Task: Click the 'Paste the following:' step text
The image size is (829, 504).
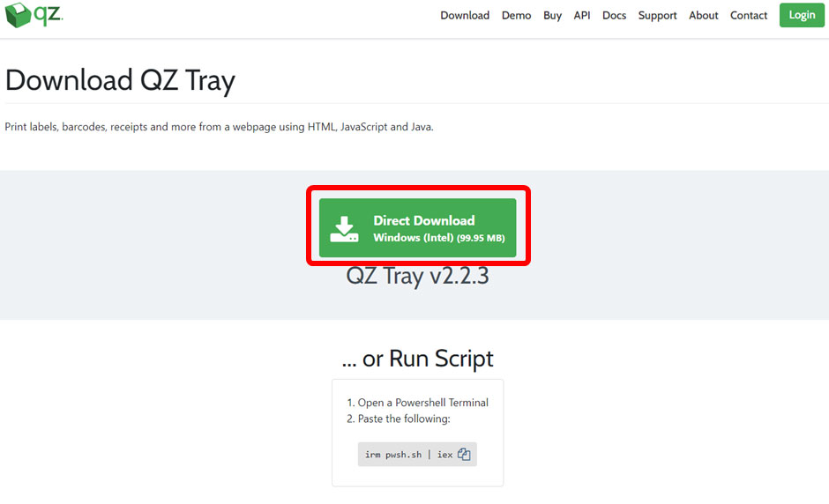Action: click(404, 419)
